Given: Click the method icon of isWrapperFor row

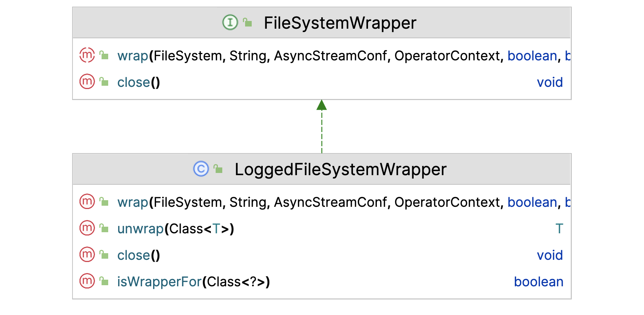Looking at the screenshot, I should [x=87, y=281].
